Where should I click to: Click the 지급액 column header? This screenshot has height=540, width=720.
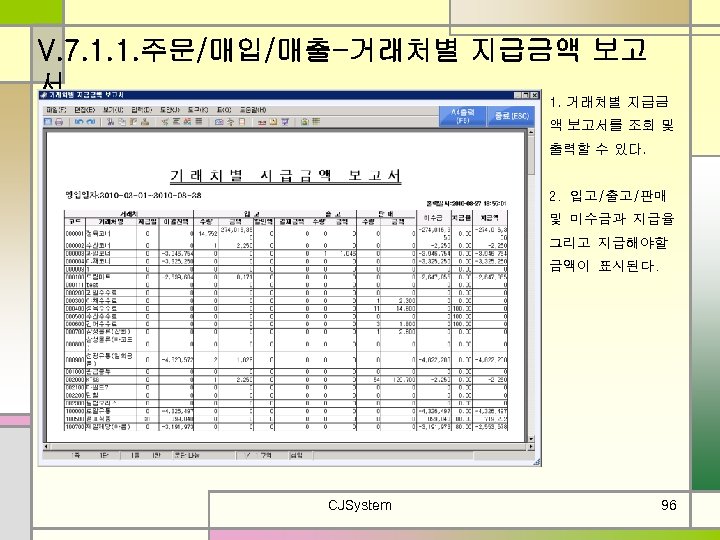(490, 218)
